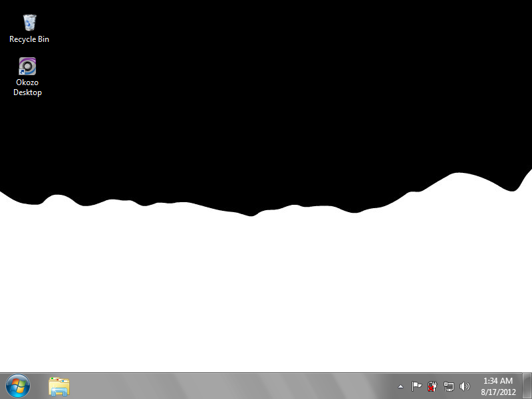Screen dimensions: 532x399
Task: Select the "Recycle Bin" label text
Action: (29, 39)
